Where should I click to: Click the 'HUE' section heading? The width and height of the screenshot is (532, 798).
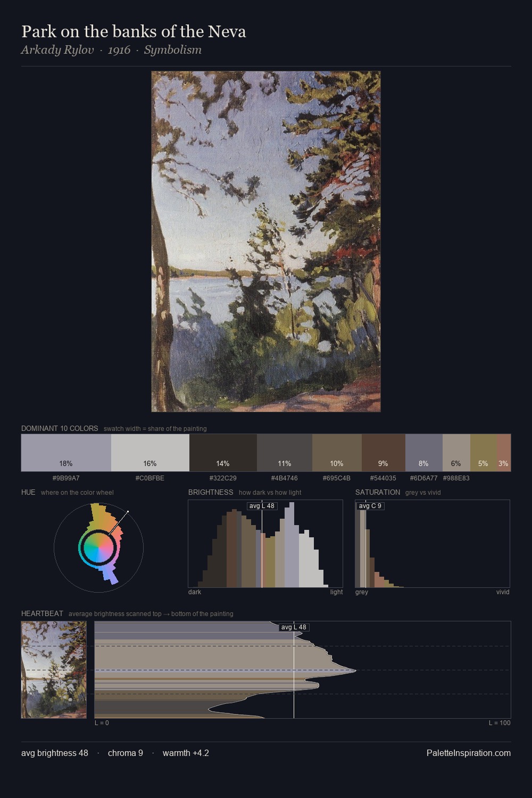tap(28, 492)
